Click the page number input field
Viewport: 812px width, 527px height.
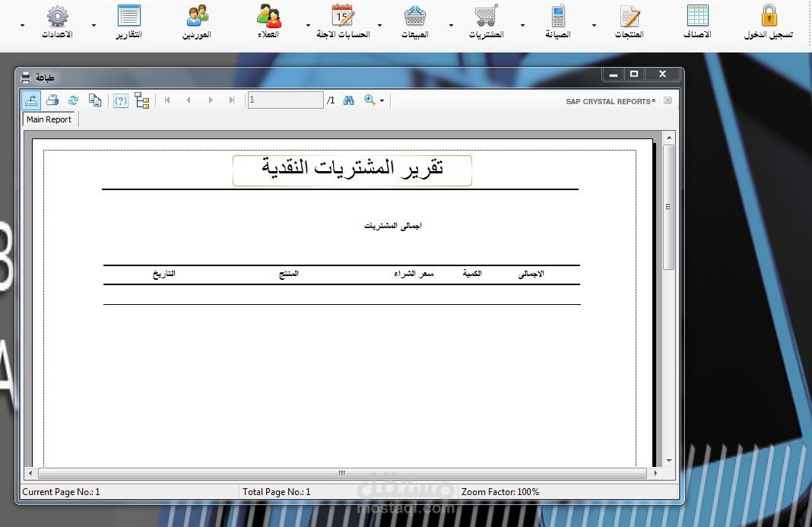point(285,100)
